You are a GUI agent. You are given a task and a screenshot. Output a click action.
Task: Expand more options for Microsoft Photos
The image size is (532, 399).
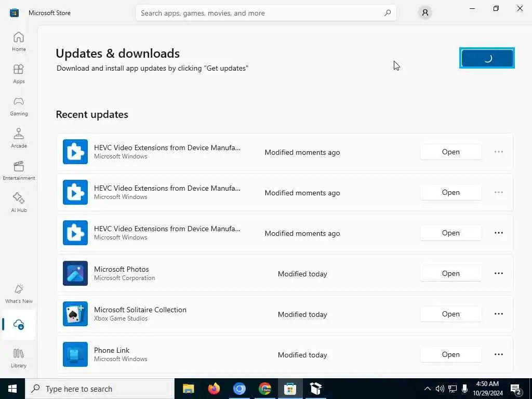tap(498, 273)
